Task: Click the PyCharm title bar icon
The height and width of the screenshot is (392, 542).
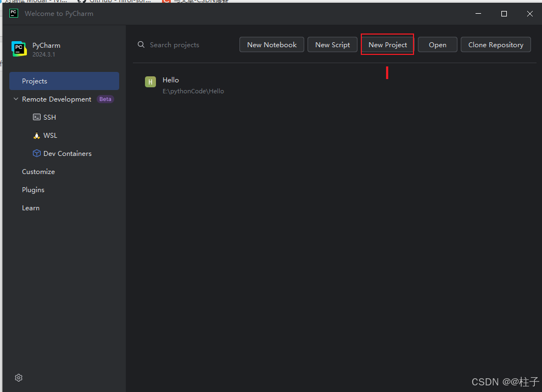Action: coord(14,13)
